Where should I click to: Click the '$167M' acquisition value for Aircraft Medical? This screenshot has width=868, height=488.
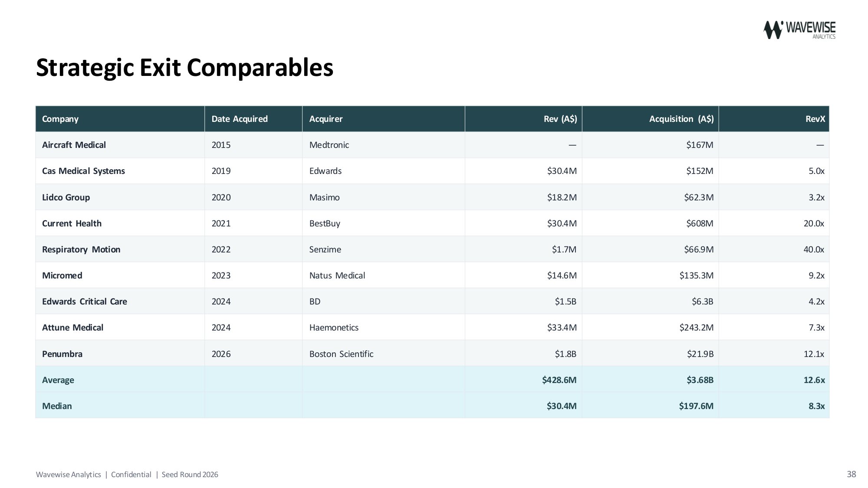(700, 145)
